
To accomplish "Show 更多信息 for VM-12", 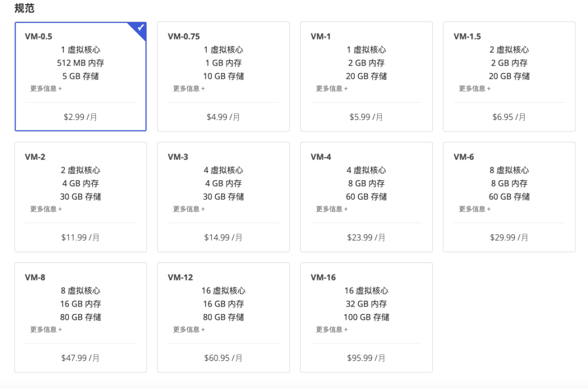I will 189,329.
